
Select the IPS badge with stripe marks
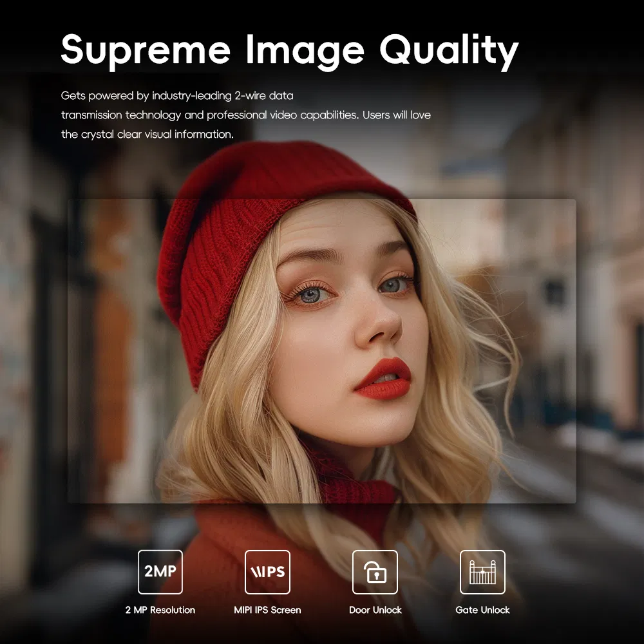coord(269,572)
